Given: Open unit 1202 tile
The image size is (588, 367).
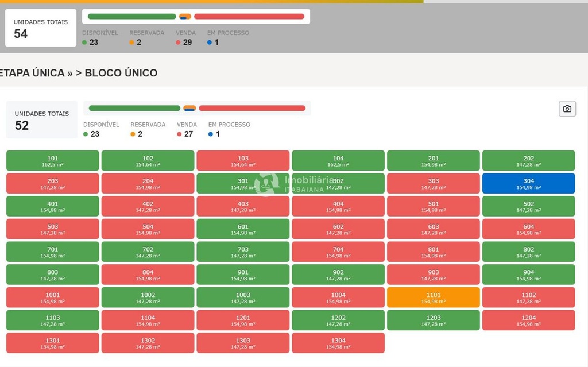Looking at the screenshot, I should [338, 320].
